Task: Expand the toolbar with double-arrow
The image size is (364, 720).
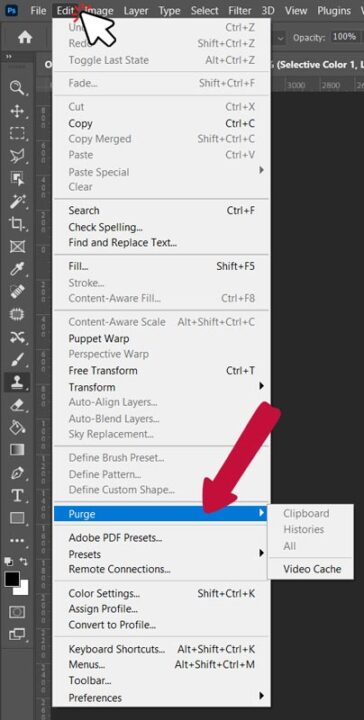Action: (8, 56)
